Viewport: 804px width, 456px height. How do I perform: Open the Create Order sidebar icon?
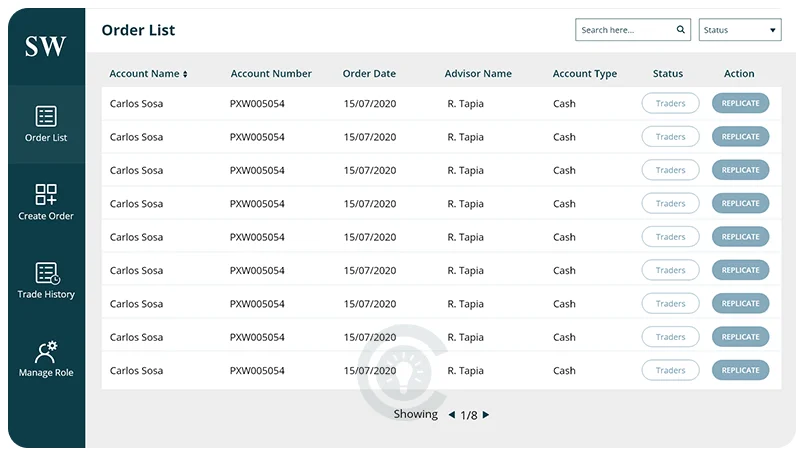coord(46,195)
